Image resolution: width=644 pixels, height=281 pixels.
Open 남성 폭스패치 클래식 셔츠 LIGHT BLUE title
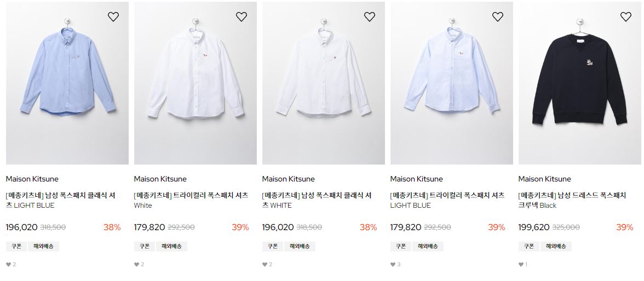(x=61, y=200)
